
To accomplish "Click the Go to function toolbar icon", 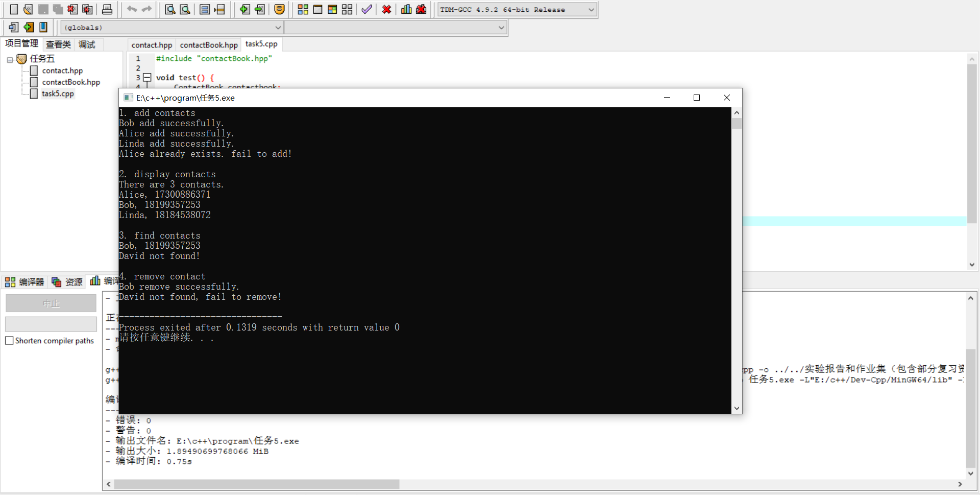I will [205, 9].
